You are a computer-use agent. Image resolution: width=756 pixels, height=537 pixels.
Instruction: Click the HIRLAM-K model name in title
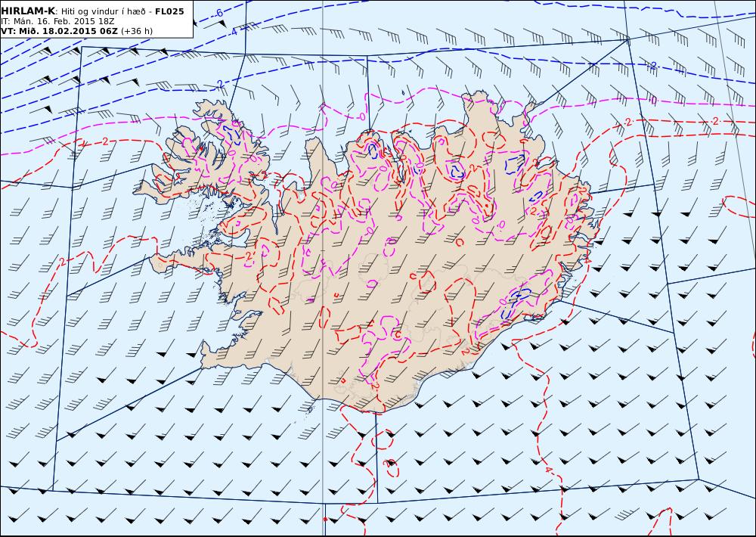pyautogui.click(x=28, y=11)
